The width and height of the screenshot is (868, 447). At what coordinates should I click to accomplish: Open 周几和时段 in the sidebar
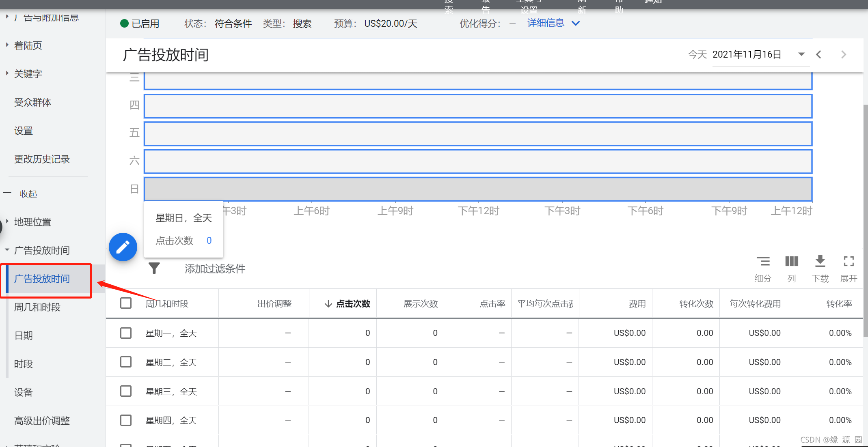pyautogui.click(x=37, y=307)
